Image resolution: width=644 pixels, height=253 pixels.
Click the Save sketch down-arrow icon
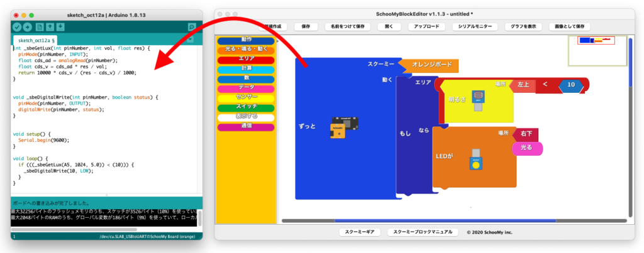pos(60,27)
